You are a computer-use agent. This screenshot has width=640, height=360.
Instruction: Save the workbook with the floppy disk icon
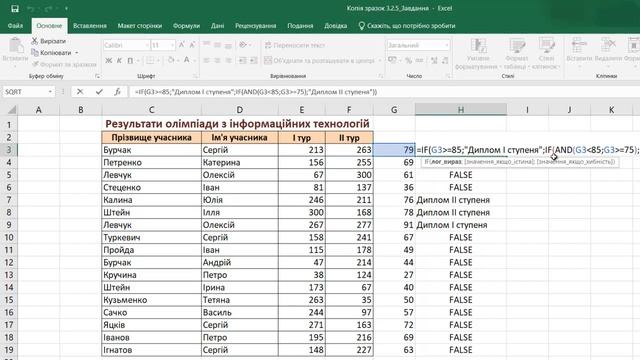coord(15,9)
